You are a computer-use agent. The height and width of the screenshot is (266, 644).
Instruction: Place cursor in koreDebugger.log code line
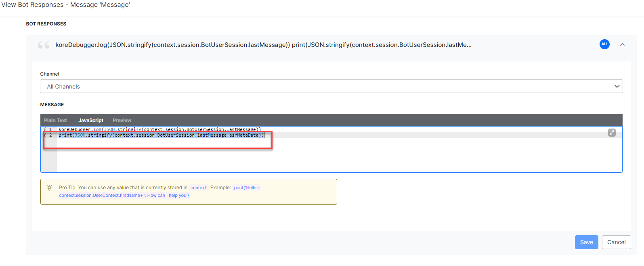(x=159, y=130)
